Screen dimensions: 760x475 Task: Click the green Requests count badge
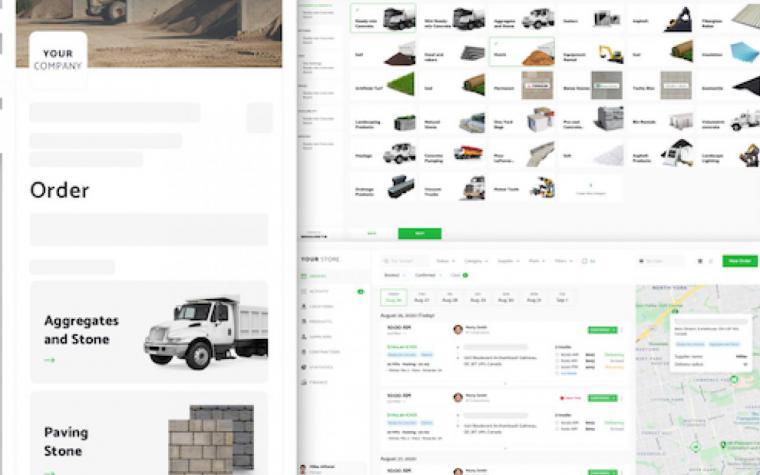click(361, 291)
